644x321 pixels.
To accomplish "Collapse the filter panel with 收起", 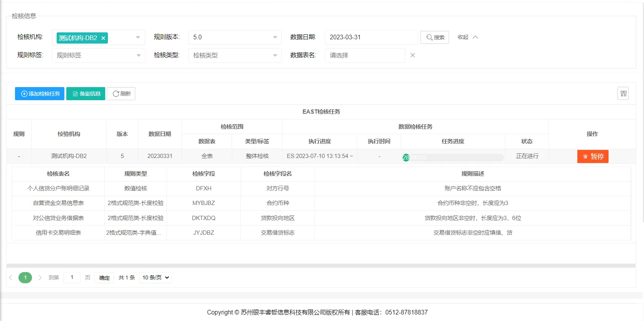I will pos(467,37).
